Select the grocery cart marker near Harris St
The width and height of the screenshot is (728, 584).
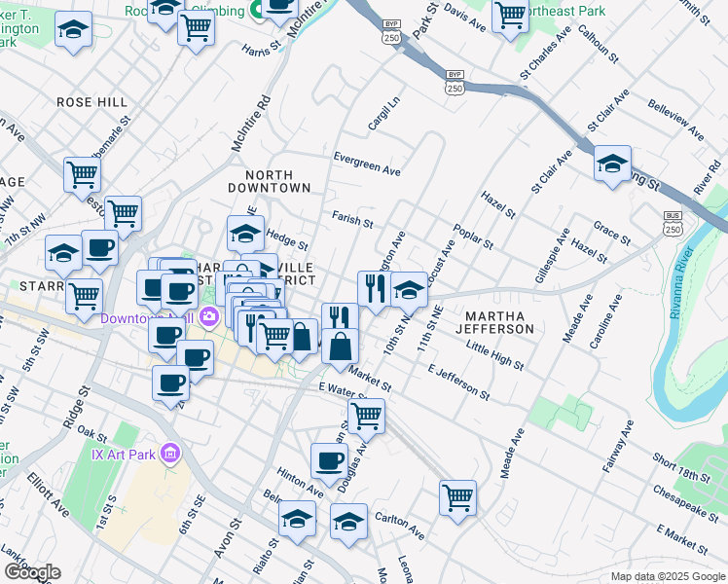[x=197, y=29]
